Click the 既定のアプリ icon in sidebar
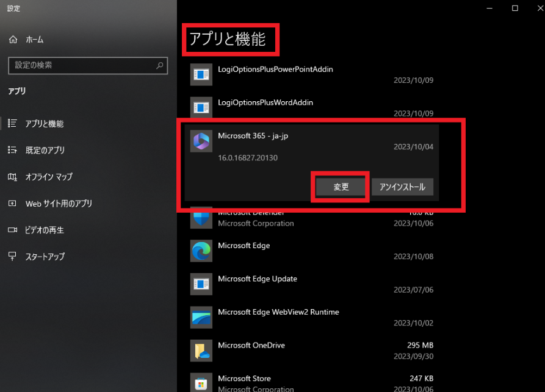Image resolution: width=545 pixels, height=392 pixels. coord(13,149)
